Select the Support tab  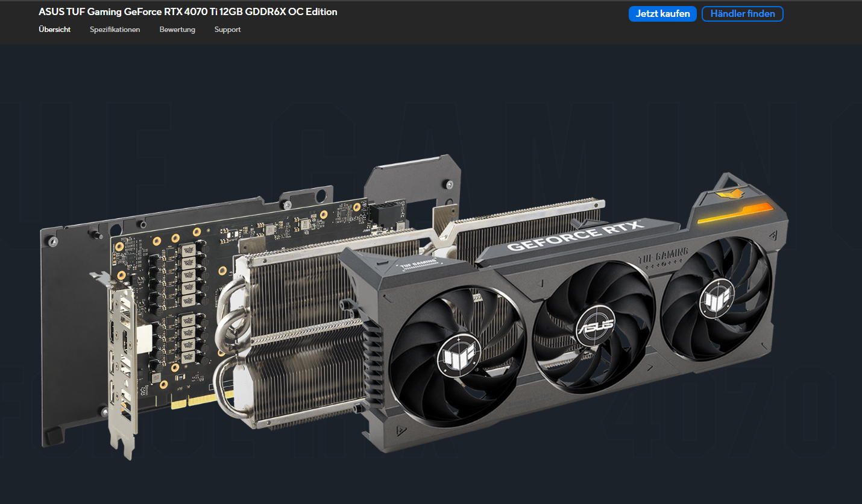(227, 30)
